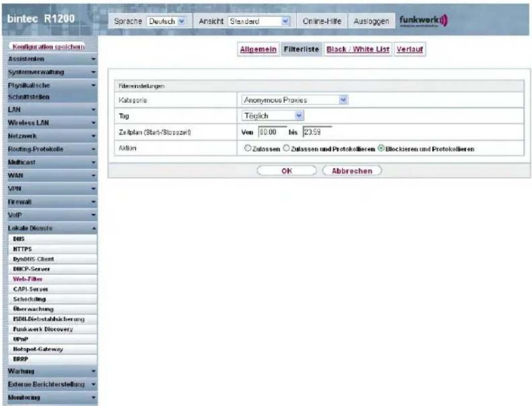Open Online-Hilfe
This screenshot has width=532, height=406.
pos(322,21)
